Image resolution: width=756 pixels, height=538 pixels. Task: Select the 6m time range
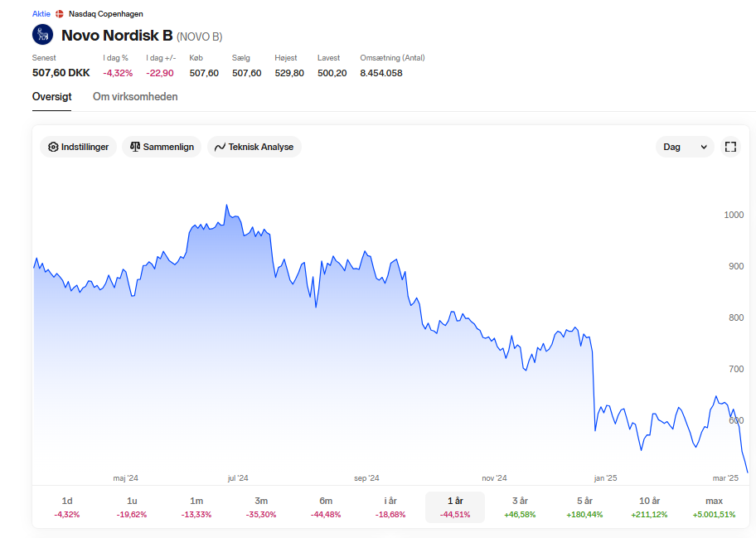pos(326,507)
